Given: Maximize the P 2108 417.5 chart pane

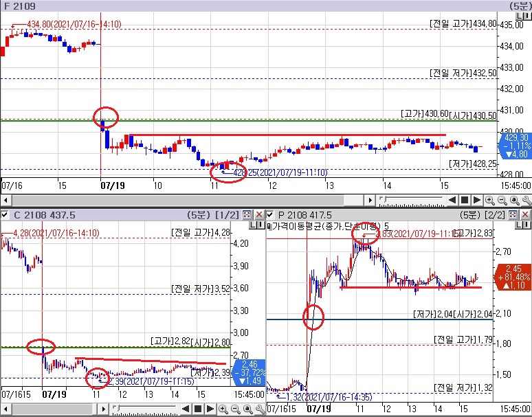Looking at the screenshot, I should 513,214.
